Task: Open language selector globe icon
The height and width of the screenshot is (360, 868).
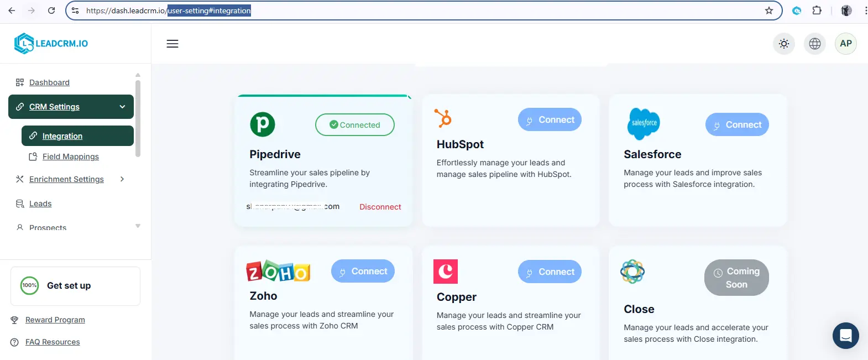Action: coord(815,44)
